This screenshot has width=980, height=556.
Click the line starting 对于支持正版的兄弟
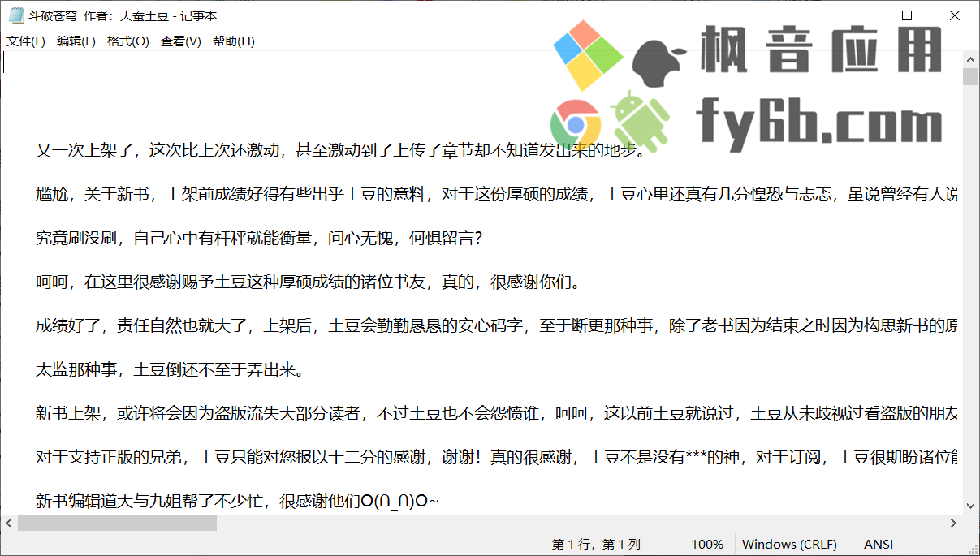pos(498,458)
